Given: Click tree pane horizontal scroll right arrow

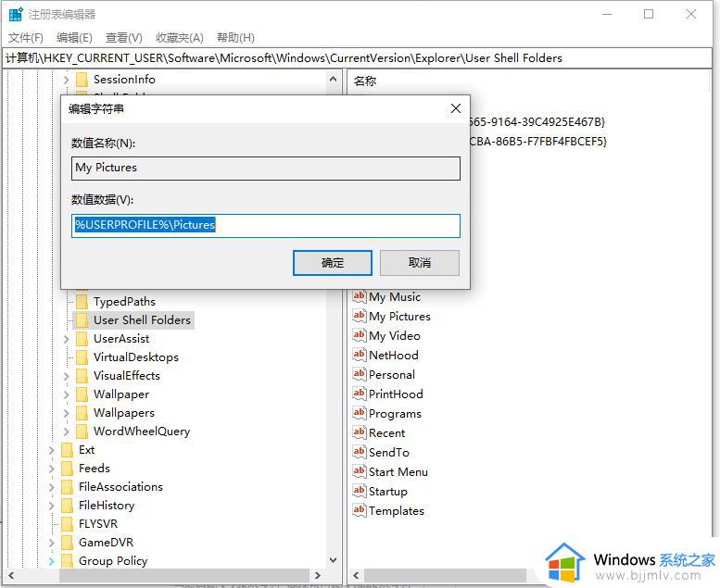Looking at the screenshot, I should [x=317, y=575].
